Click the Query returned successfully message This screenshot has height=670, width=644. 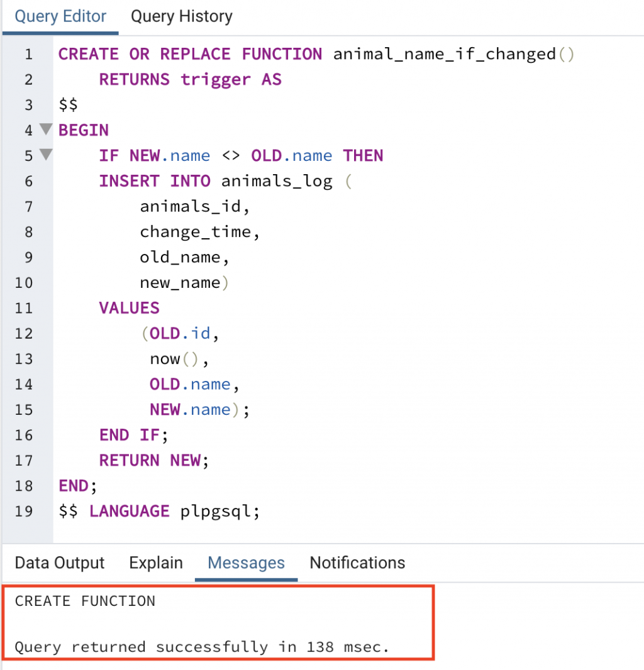point(202,647)
